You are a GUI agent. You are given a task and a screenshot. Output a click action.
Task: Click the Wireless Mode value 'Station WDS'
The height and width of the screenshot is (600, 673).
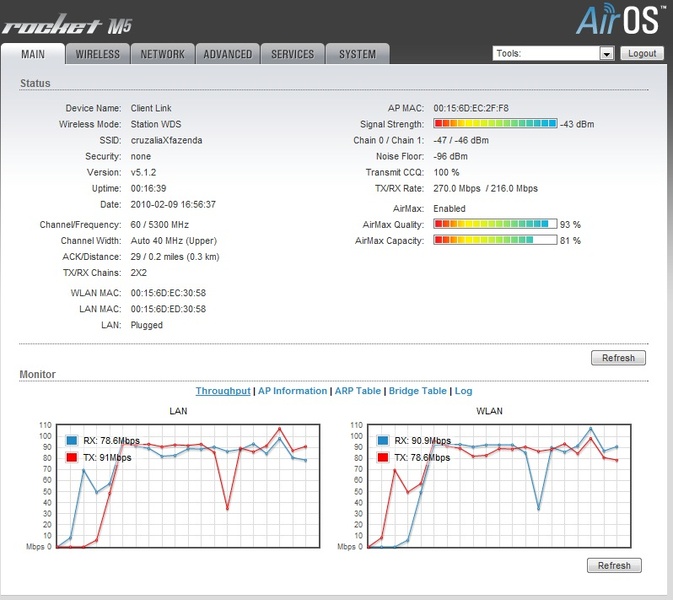point(156,124)
